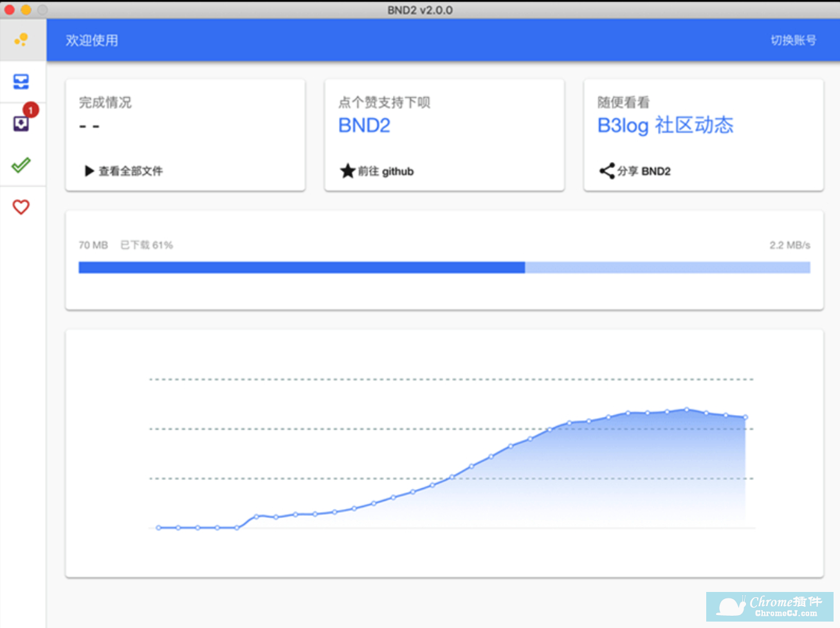
Task: Open the B3log 社区动态 link
Action: coord(665,125)
